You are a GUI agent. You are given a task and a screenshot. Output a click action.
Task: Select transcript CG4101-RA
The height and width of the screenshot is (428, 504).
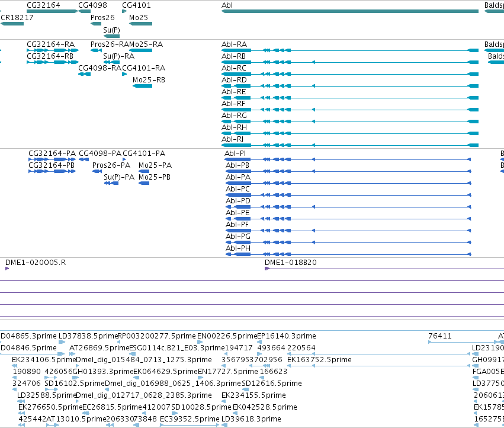click(x=144, y=68)
